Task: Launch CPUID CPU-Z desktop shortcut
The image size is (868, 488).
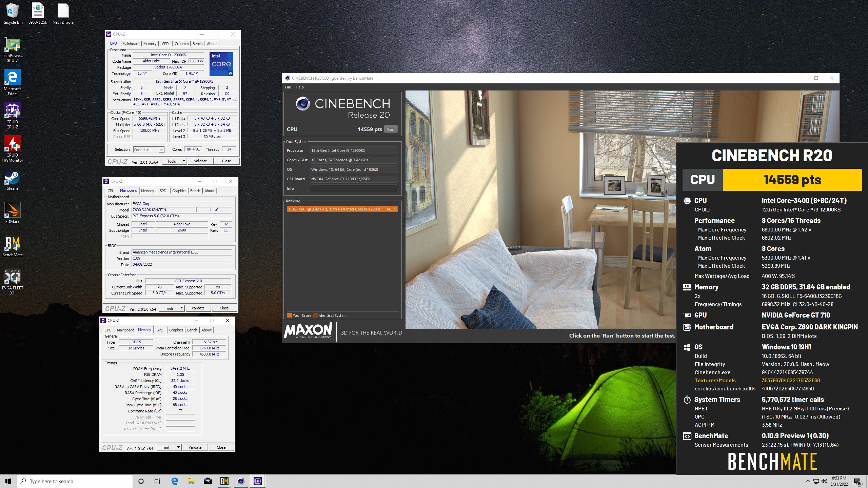Action: 12,116
